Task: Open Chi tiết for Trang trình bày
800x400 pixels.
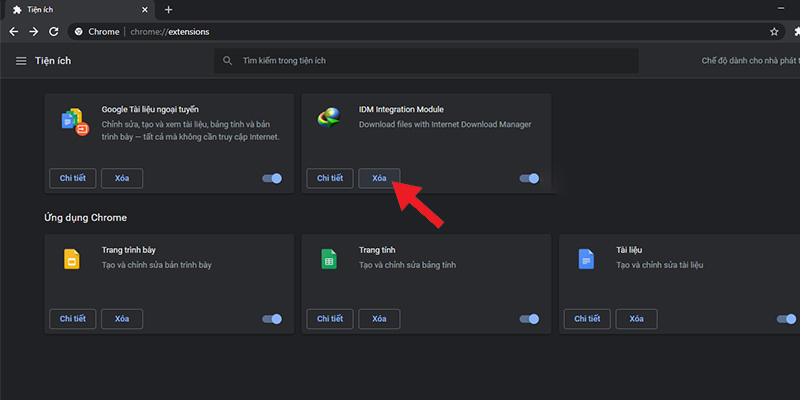Action: point(72,319)
